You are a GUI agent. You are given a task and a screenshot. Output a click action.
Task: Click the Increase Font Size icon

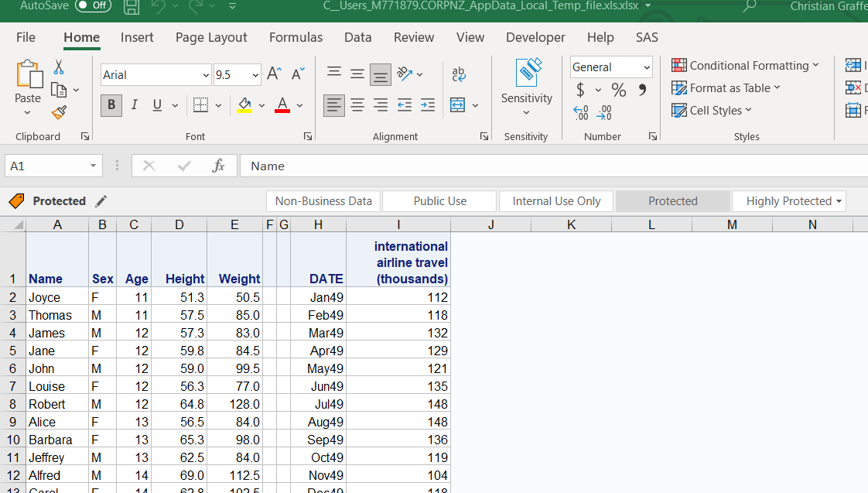(x=274, y=74)
